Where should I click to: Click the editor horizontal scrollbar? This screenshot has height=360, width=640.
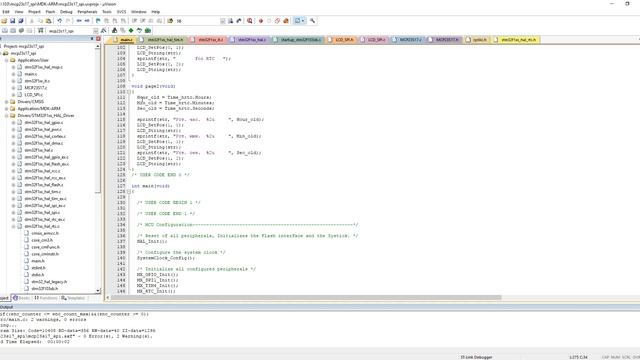[306, 298]
